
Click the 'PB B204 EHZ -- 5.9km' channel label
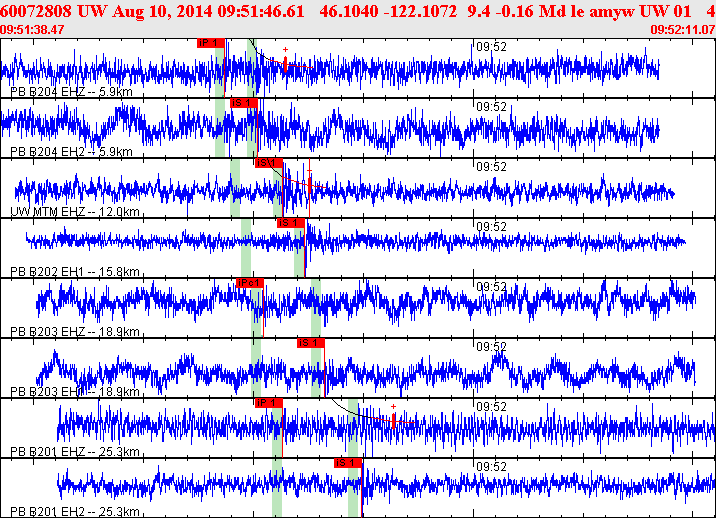(71, 92)
